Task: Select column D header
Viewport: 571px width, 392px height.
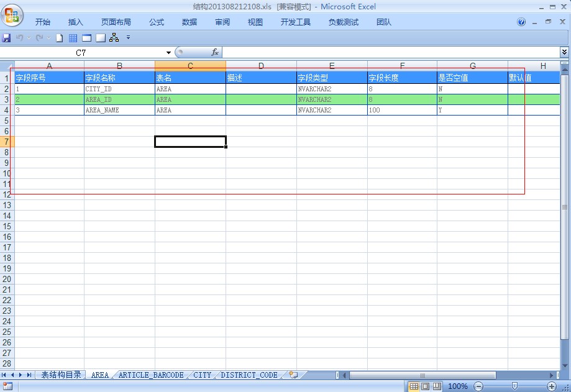Action: point(261,66)
